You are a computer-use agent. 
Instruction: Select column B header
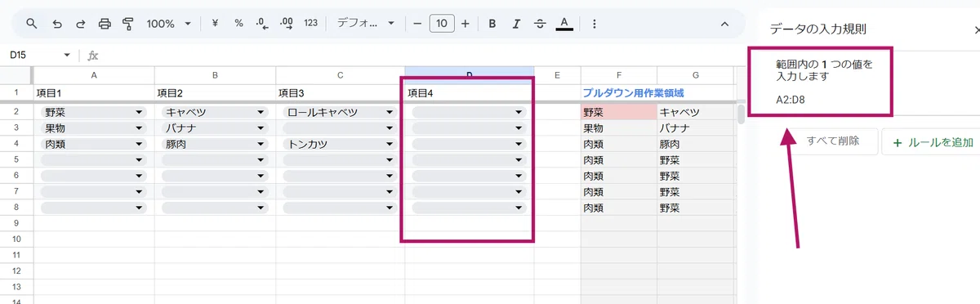(x=215, y=75)
